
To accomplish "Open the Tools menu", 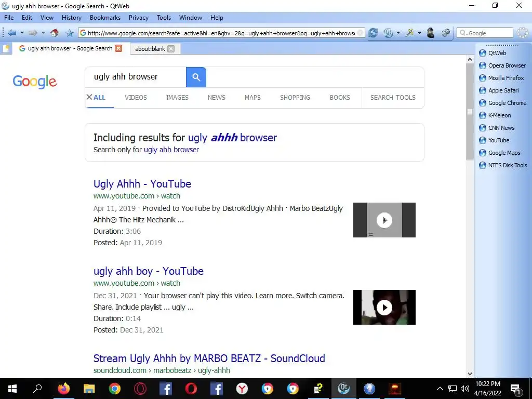I will (x=164, y=18).
